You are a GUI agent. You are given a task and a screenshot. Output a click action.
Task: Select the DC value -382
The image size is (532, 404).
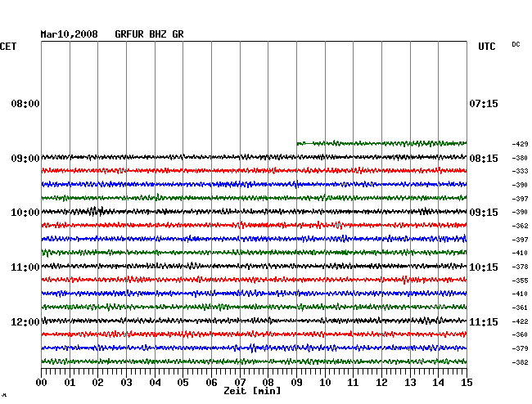click(x=520, y=362)
